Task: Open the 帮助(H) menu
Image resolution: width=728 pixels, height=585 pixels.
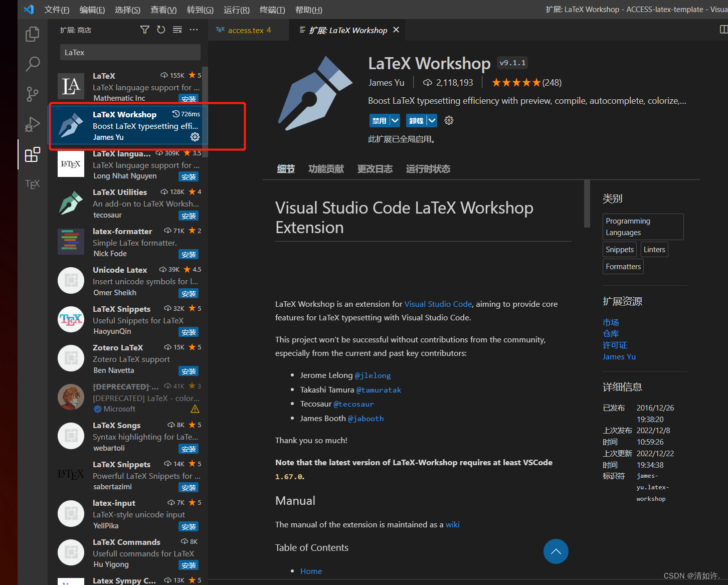Action: tap(308, 10)
